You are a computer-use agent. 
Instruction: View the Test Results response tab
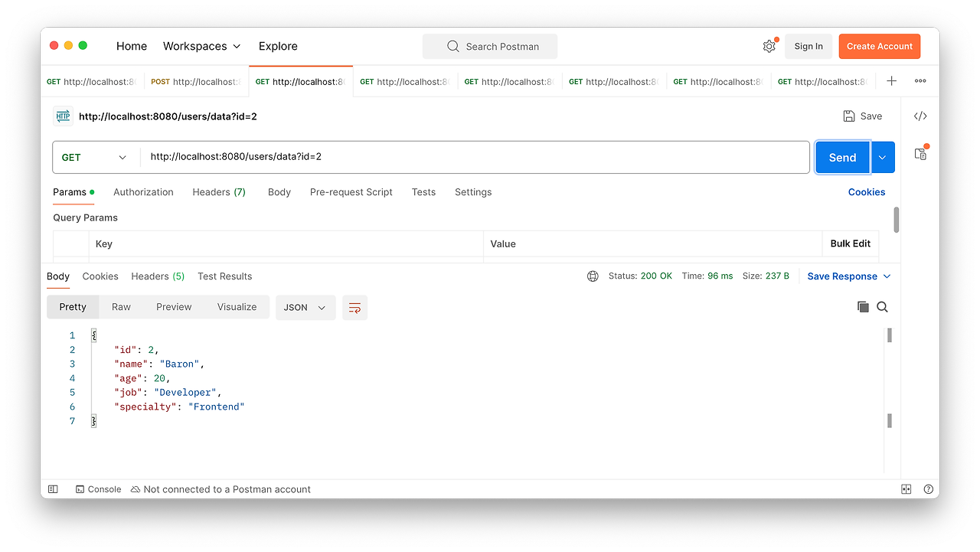tap(225, 276)
